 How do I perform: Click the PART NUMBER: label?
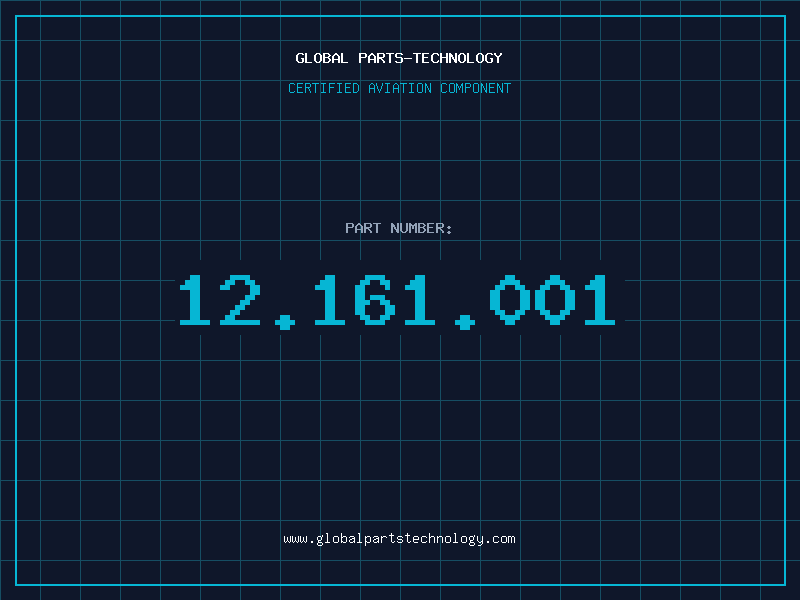click(x=399, y=228)
